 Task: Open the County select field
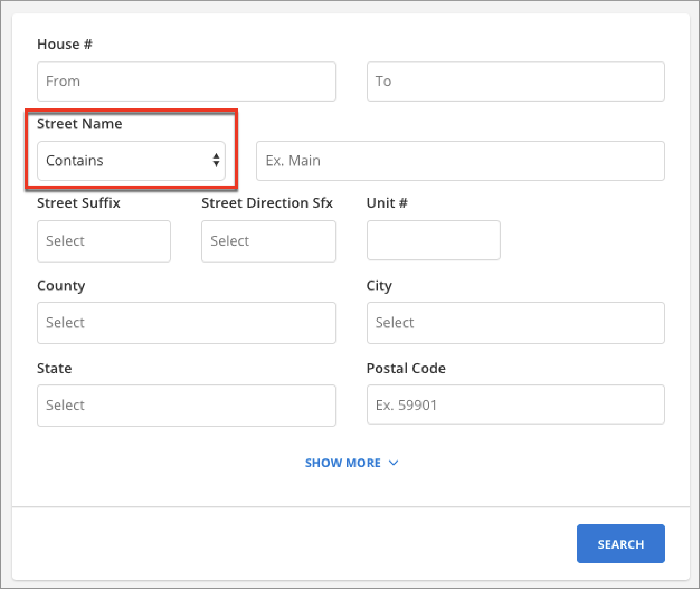click(x=186, y=323)
